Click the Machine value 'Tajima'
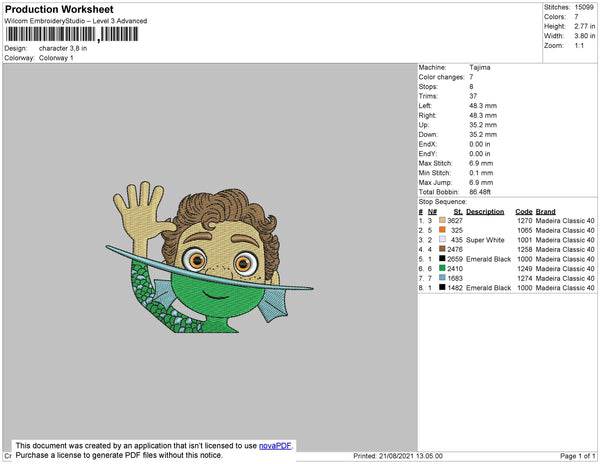This screenshot has height=464, width=600. coord(480,67)
